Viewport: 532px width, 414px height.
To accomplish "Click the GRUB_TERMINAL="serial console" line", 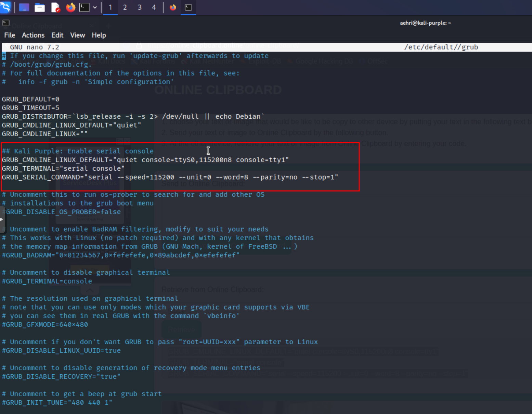I will 63,169.
